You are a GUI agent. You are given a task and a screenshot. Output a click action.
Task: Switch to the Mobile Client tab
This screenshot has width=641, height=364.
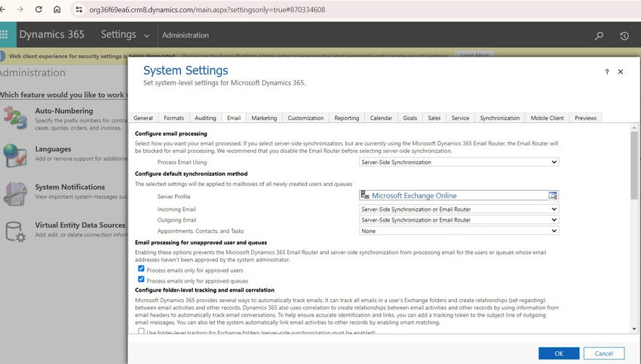click(x=547, y=118)
